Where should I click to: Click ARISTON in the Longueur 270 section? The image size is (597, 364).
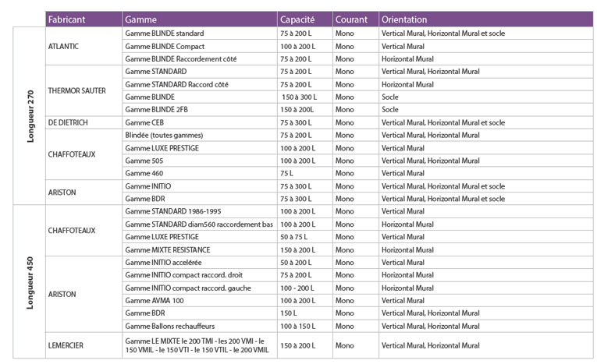[x=84, y=193]
